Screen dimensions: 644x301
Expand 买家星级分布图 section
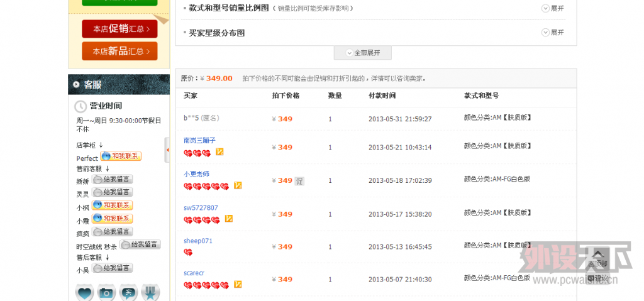553,33
